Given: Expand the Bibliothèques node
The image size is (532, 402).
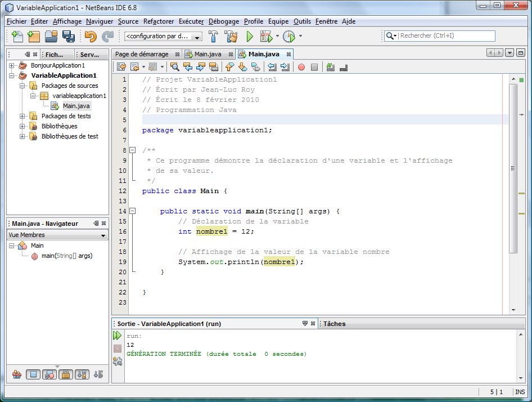Looking at the screenshot, I should coord(22,127).
